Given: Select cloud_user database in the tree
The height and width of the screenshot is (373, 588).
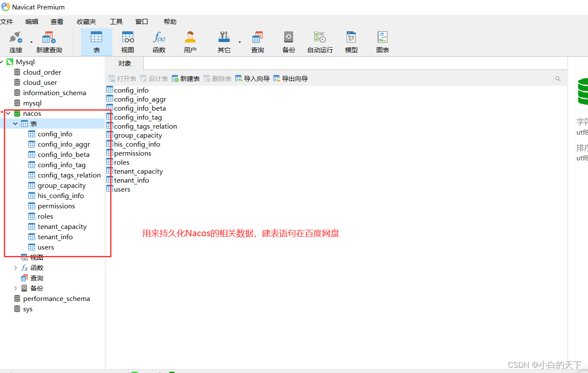Looking at the screenshot, I should coord(40,83).
